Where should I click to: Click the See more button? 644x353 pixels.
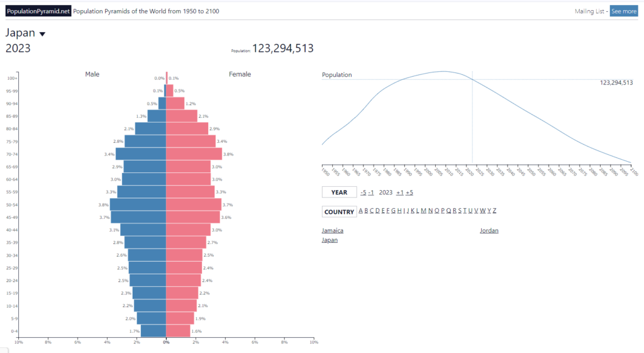623,11
